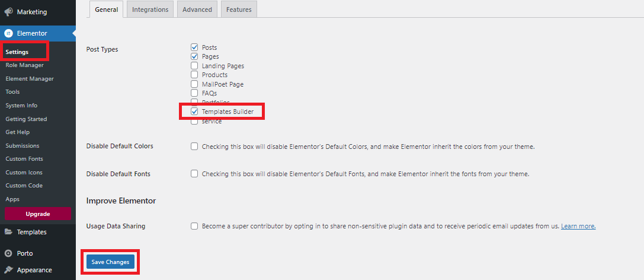Open Custom Icons submenu item
The width and height of the screenshot is (644, 280).
coord(24,172)
